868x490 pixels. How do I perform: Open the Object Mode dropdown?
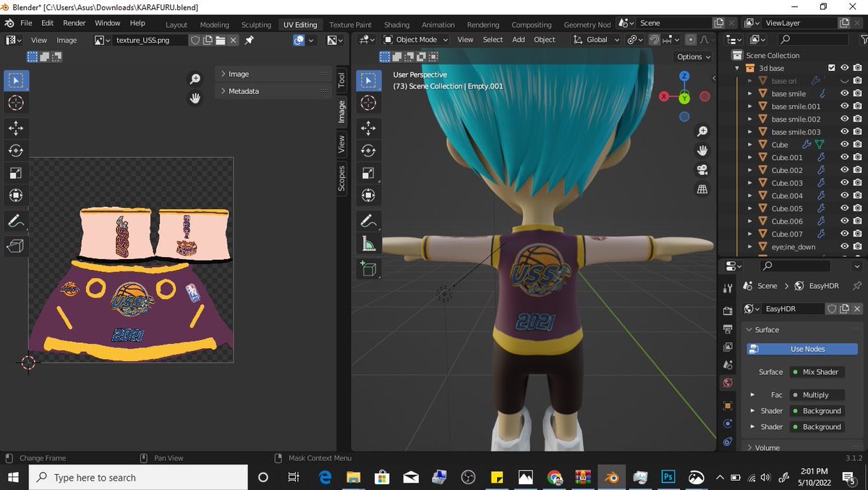[x=415, y=40]
